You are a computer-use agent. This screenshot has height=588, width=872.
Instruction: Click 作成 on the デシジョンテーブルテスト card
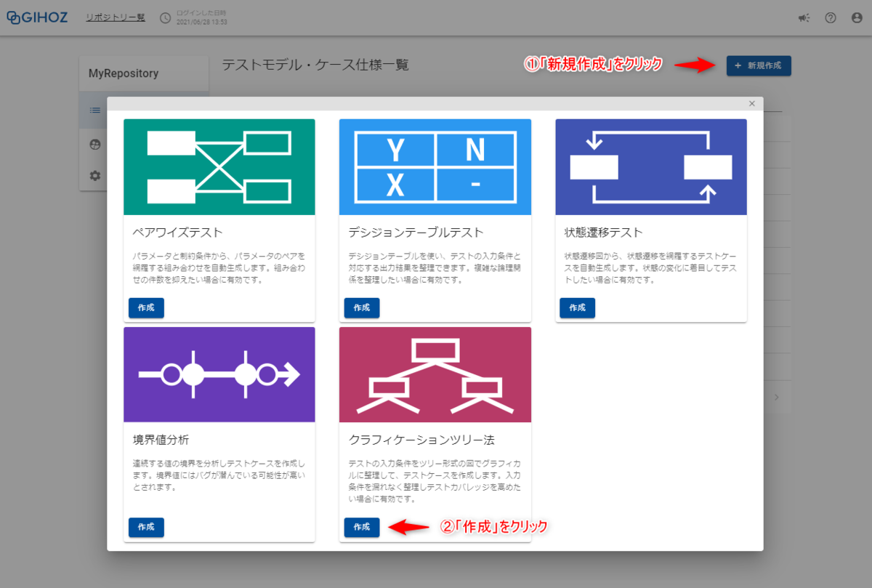361,307
